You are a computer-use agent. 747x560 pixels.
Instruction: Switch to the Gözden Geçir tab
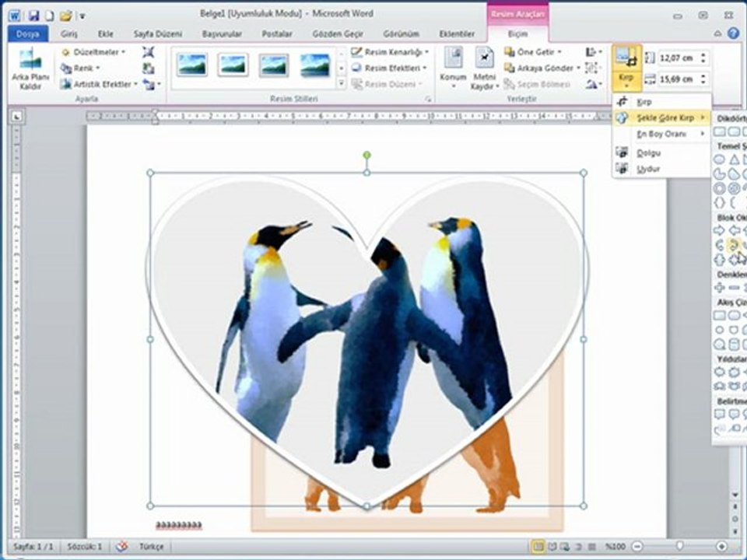click(338, 33)
